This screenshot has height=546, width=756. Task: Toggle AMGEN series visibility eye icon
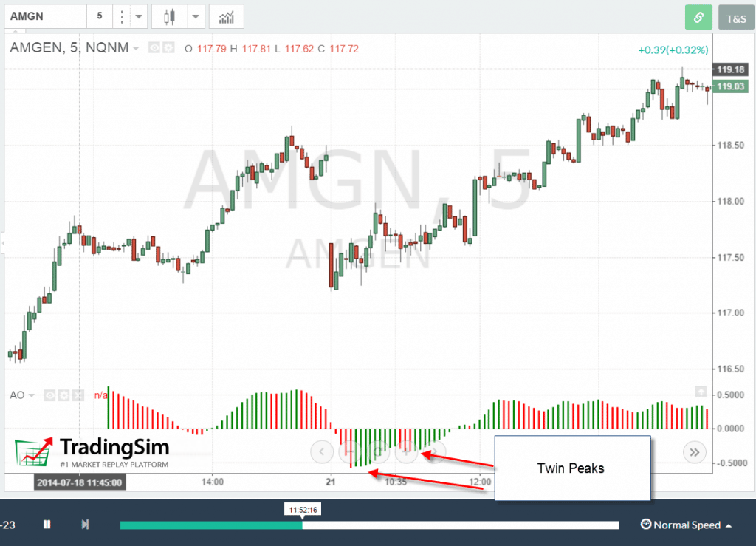[x=154, y=48]
